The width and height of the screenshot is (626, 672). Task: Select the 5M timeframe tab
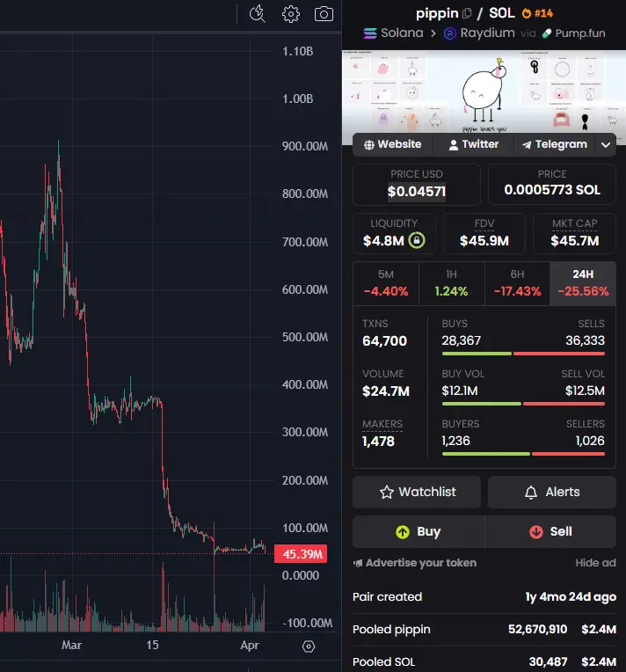tap(386, 284)
